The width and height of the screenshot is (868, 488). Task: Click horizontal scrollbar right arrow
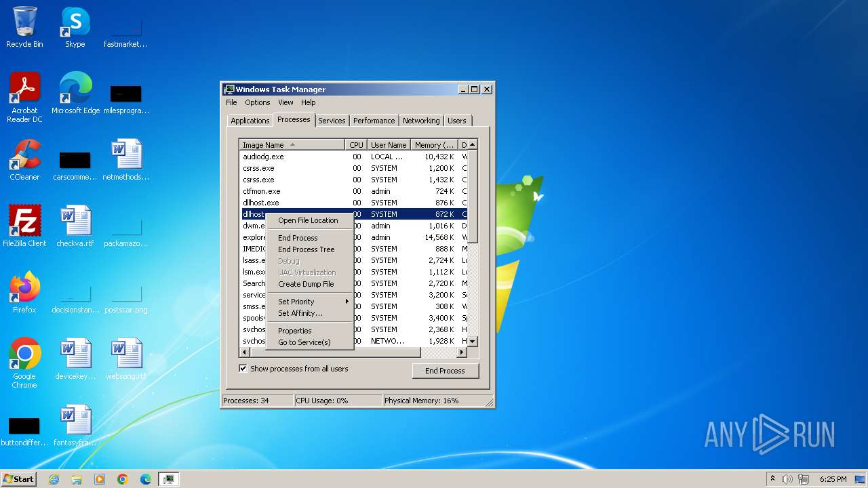[462, 352]
